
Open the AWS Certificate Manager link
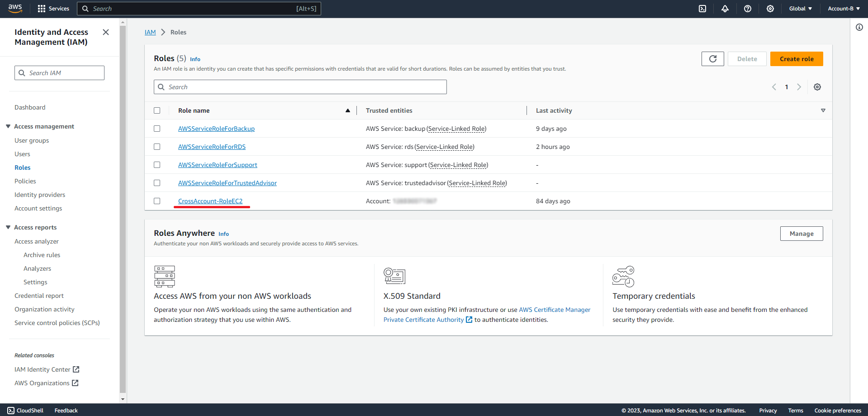coord(555,310)
